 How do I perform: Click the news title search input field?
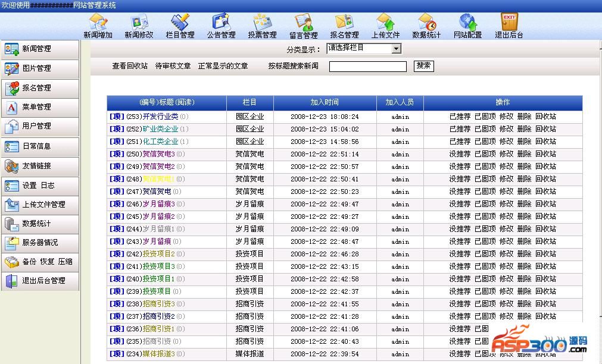point(367,67)
